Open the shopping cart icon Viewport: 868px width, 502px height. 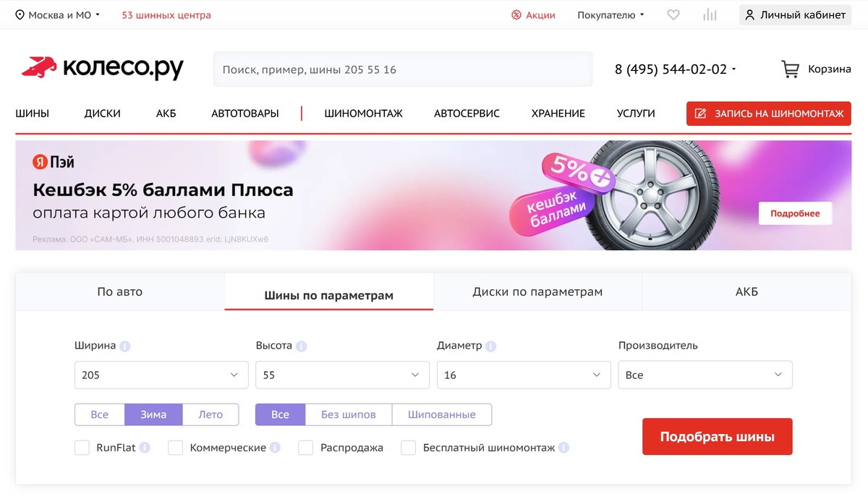[x=791, y=69]
